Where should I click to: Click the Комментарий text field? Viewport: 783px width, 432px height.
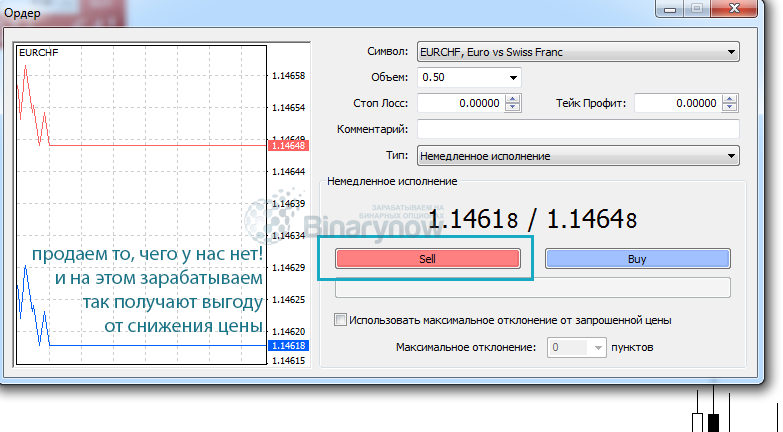pyautogui.click(x=578, y=129)
